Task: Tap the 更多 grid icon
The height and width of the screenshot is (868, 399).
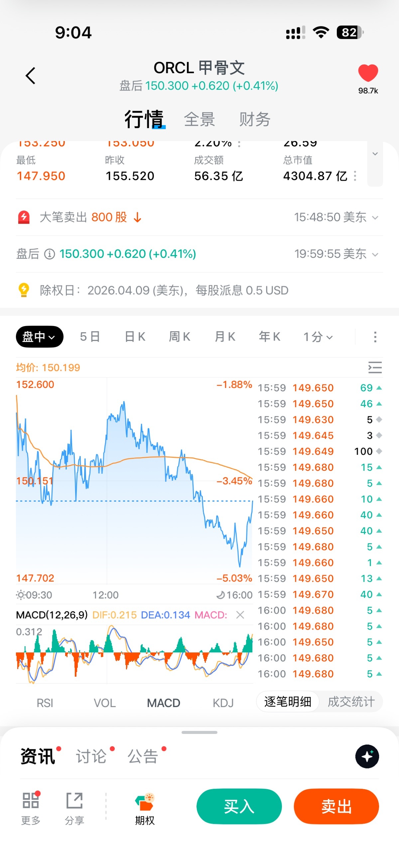Action: click(x=31, y=800)
